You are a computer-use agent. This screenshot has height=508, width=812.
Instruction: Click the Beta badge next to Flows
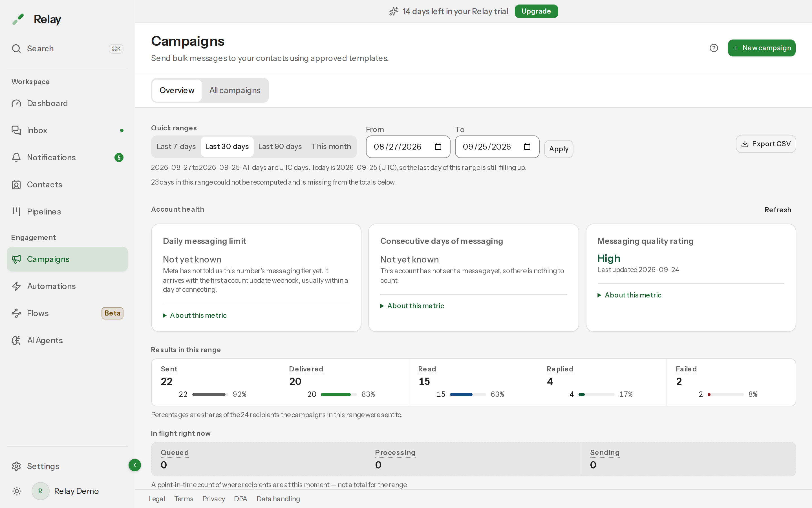(112, 313)
